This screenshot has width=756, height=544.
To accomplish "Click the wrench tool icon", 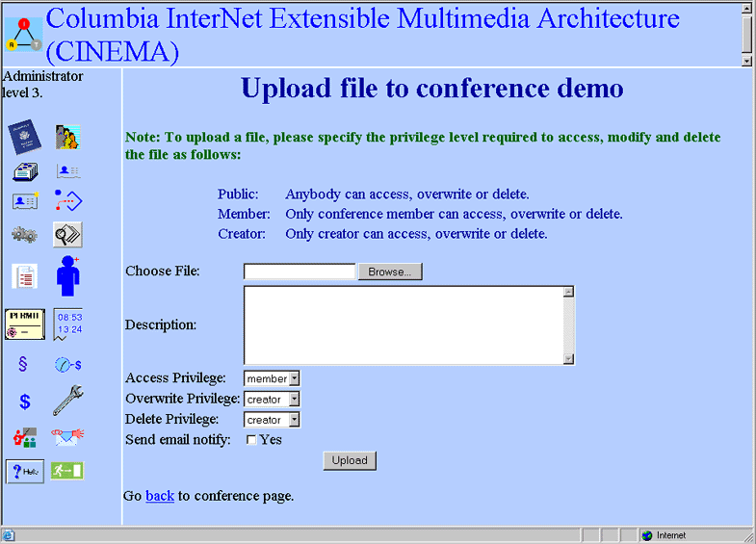I will [67, 400].
